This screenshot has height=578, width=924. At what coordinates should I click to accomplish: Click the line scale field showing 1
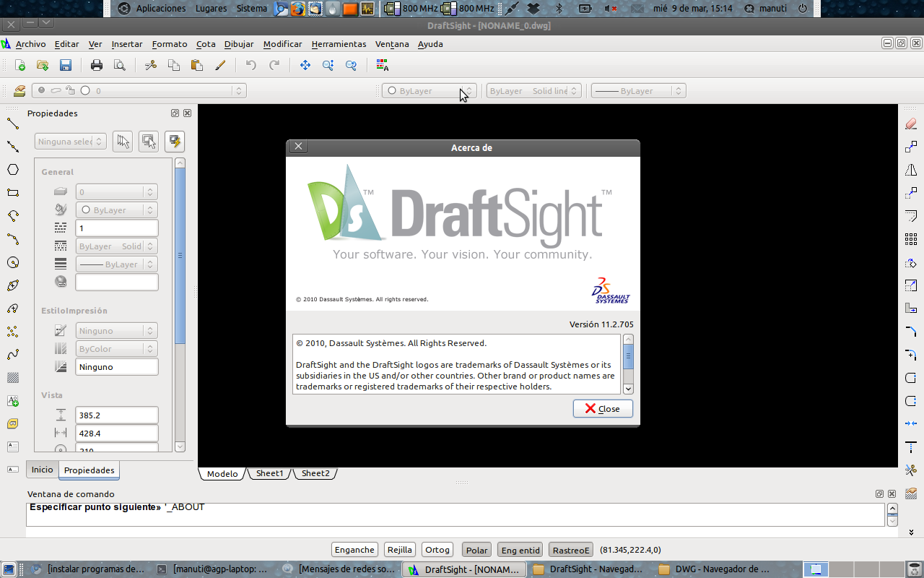116,228
